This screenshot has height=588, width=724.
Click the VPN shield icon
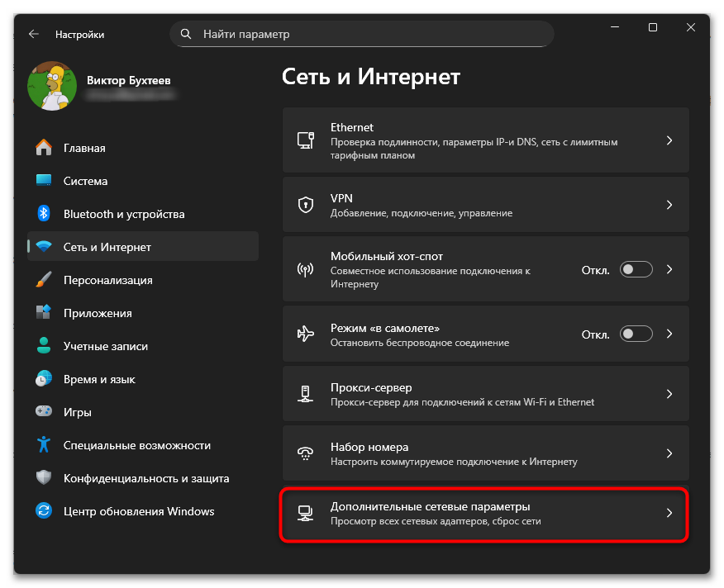[x=306, y=205]
